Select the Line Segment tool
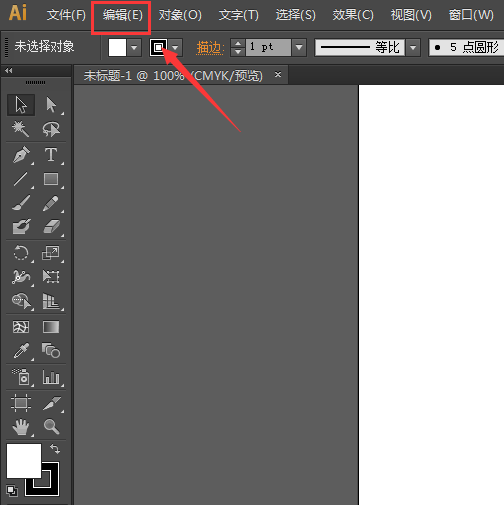 click(21, 179)
